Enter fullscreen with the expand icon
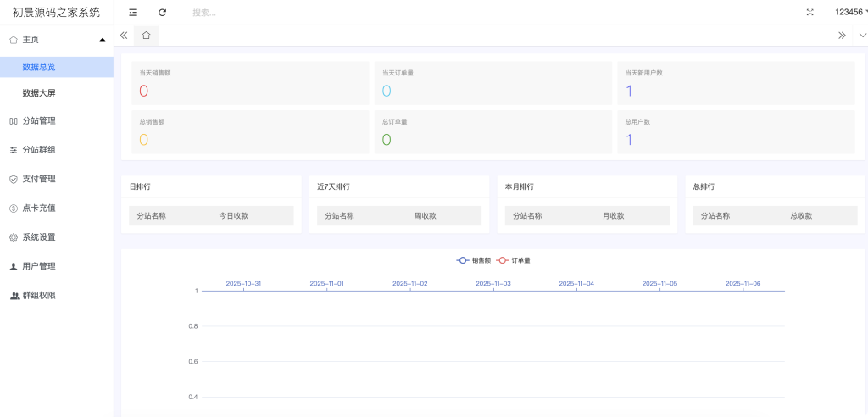Screen dimensions: 868x417 click(810, 13)
